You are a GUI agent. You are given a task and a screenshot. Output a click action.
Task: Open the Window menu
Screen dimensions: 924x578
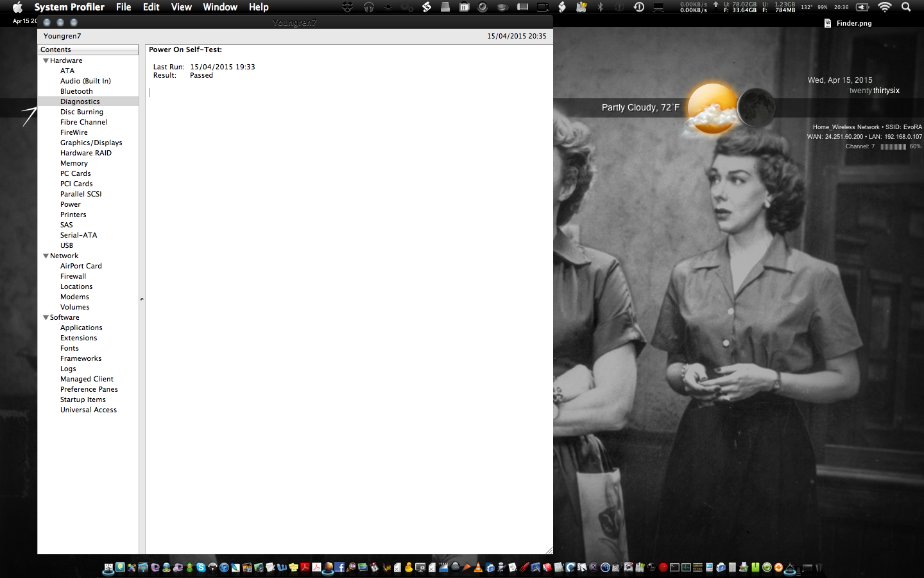click(x=220, y=7)
